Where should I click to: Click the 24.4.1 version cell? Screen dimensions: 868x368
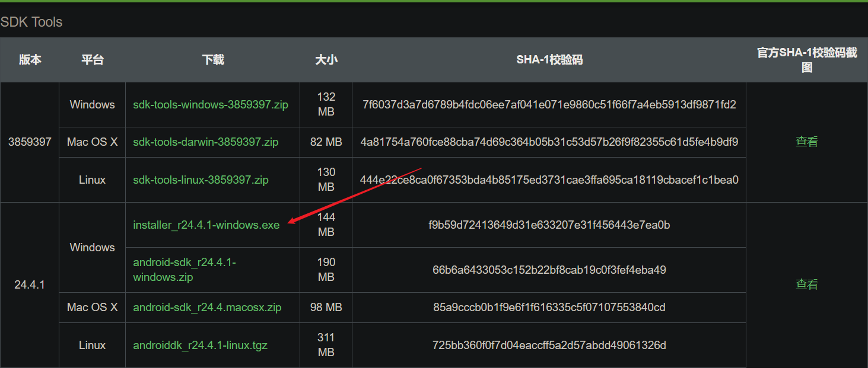point(30,285)
